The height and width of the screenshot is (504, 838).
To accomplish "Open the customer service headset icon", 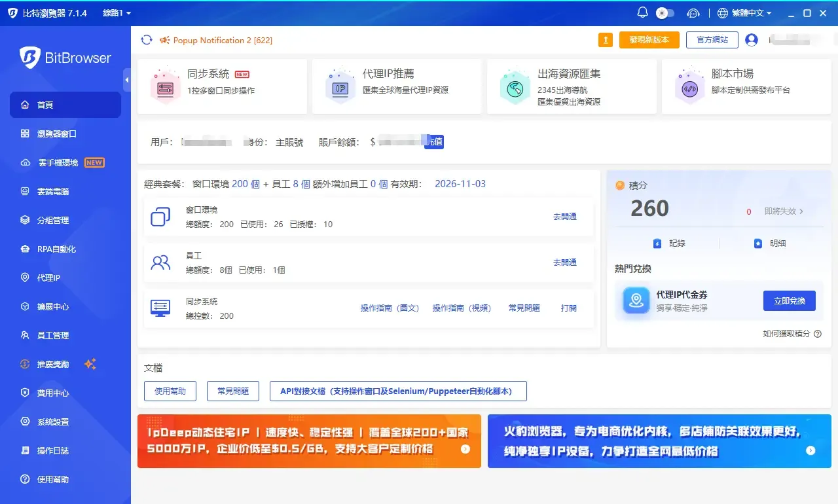I will tap(693, 13).
